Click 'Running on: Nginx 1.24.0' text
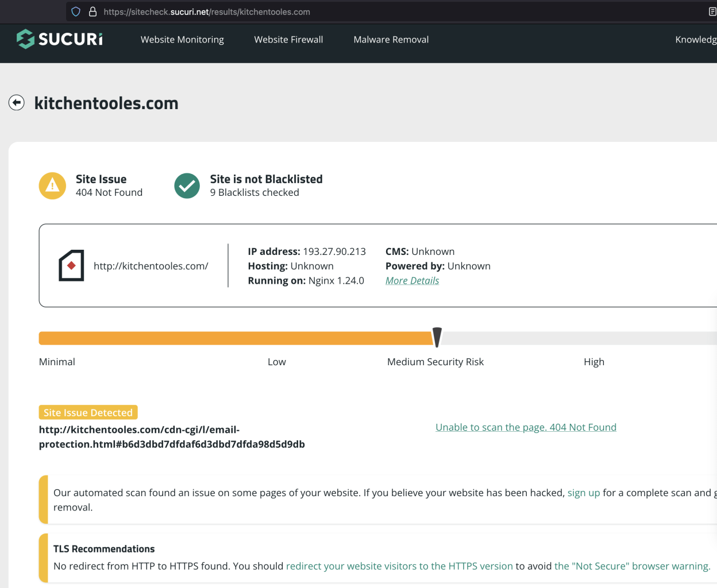This screenshot has width=717, height=588. [306, 281]
